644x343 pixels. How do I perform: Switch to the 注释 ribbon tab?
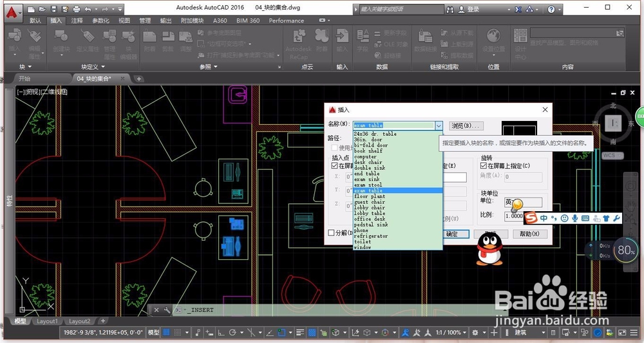pyautogui.click(x=77, y=21)
